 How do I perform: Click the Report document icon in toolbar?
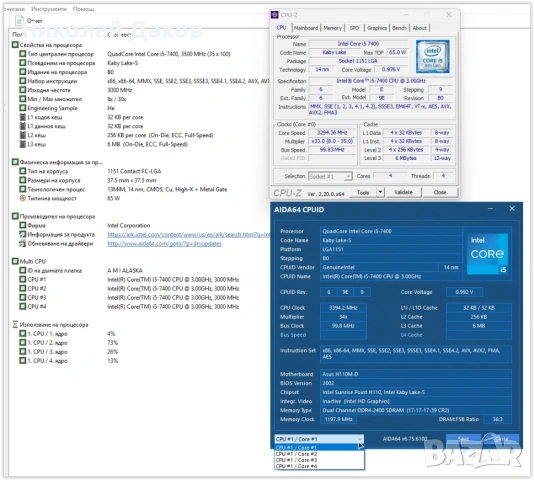tap(19, 21)
